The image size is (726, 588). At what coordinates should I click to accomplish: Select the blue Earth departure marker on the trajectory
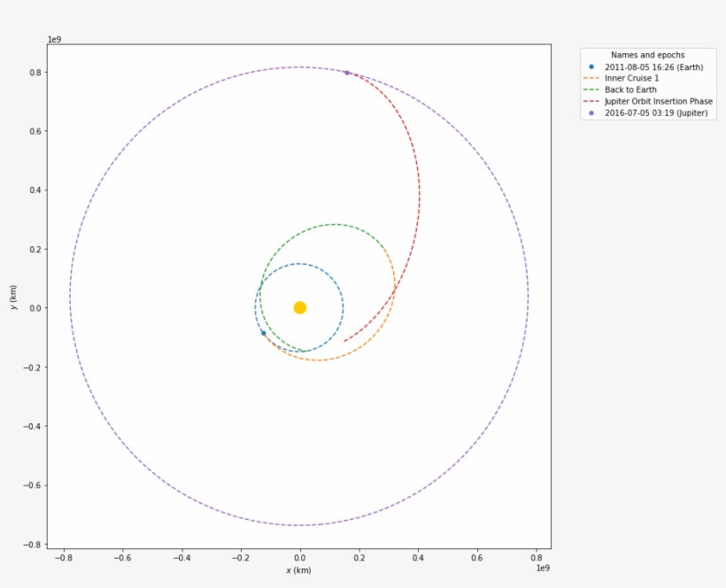pos(262,332)
